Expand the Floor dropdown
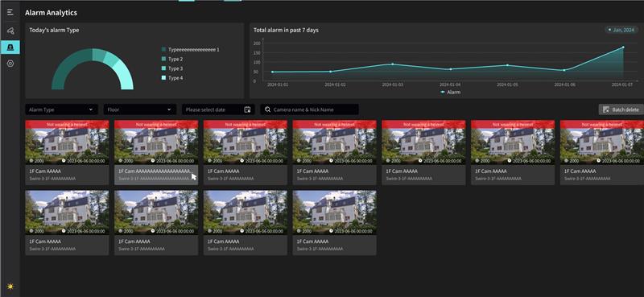Screen dimensions: 644x297 coord(139,109)
